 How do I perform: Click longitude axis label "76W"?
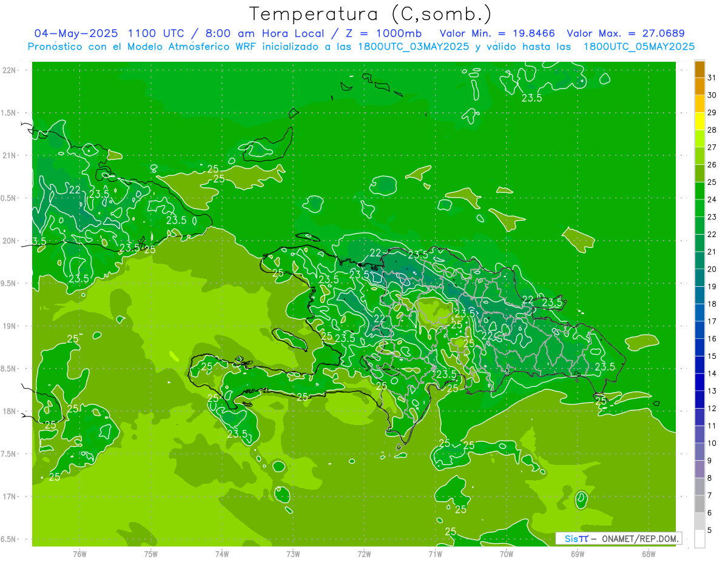(x=79, y=554)
